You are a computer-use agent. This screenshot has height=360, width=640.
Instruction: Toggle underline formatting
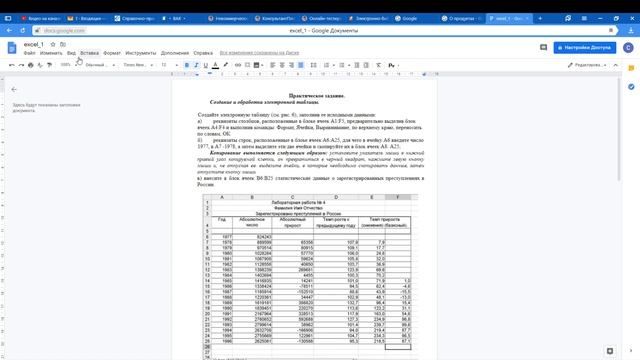point(206,65)
